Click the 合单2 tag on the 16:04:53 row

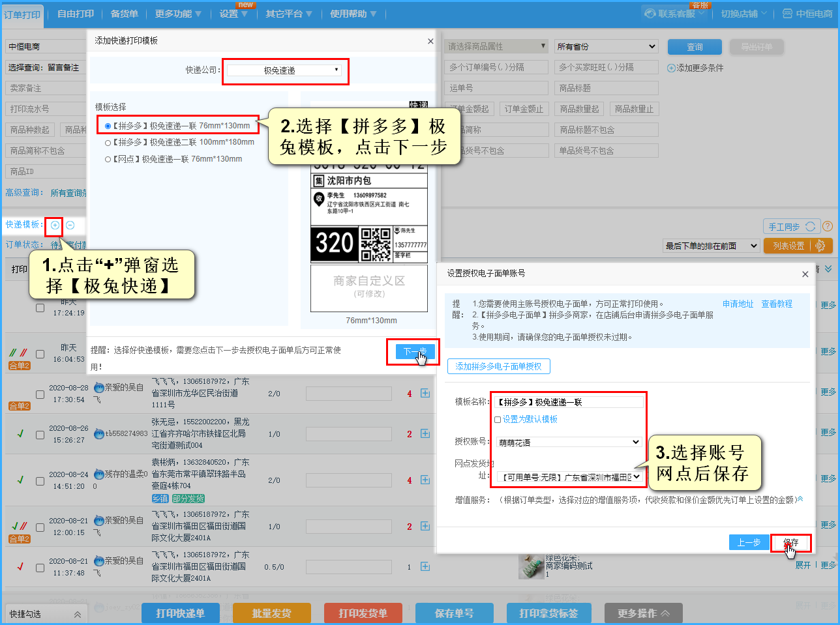[x=20, y=366]
